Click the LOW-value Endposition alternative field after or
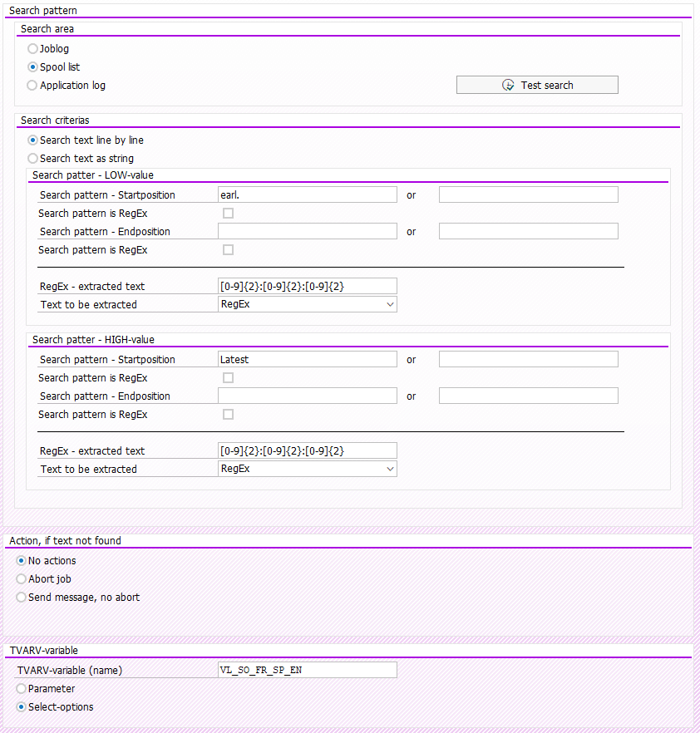This screenshot has width=700, height=733. click(529, 231)
